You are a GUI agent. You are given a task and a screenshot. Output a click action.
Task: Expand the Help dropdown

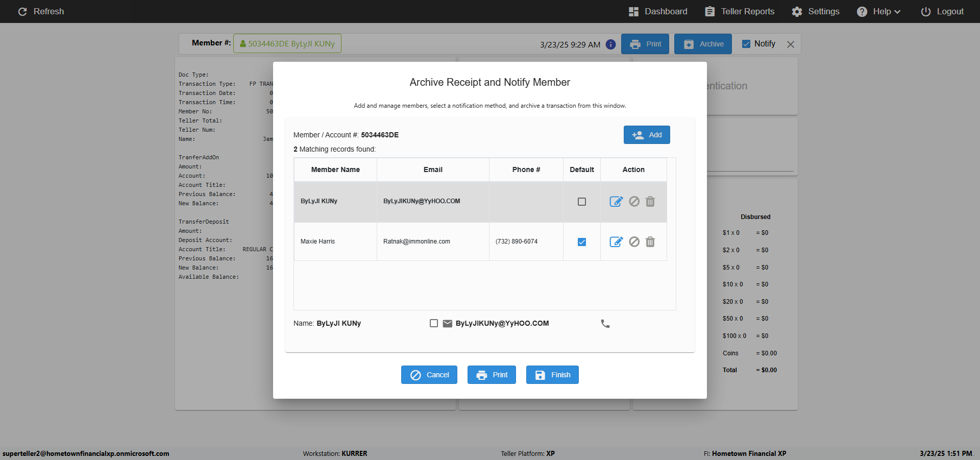click(x=878, y=11)
